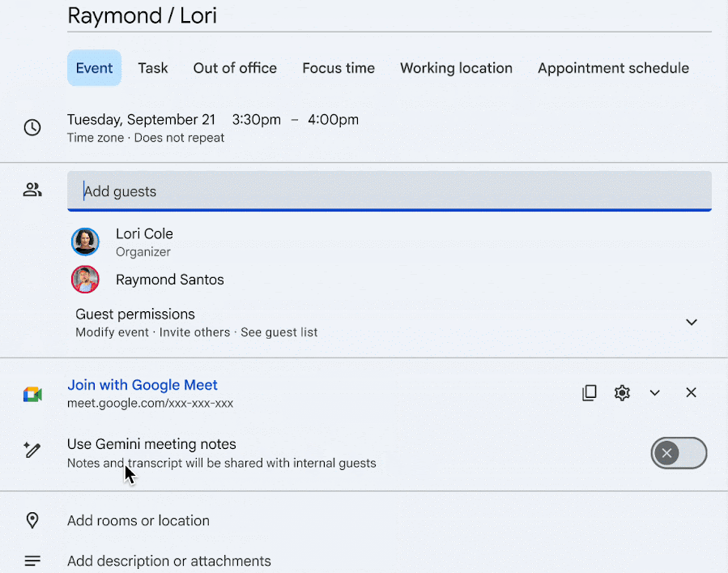The height and width of the screenshot is (573, 728).
Task: Click the location pin icon
Action: click(32, 520)
